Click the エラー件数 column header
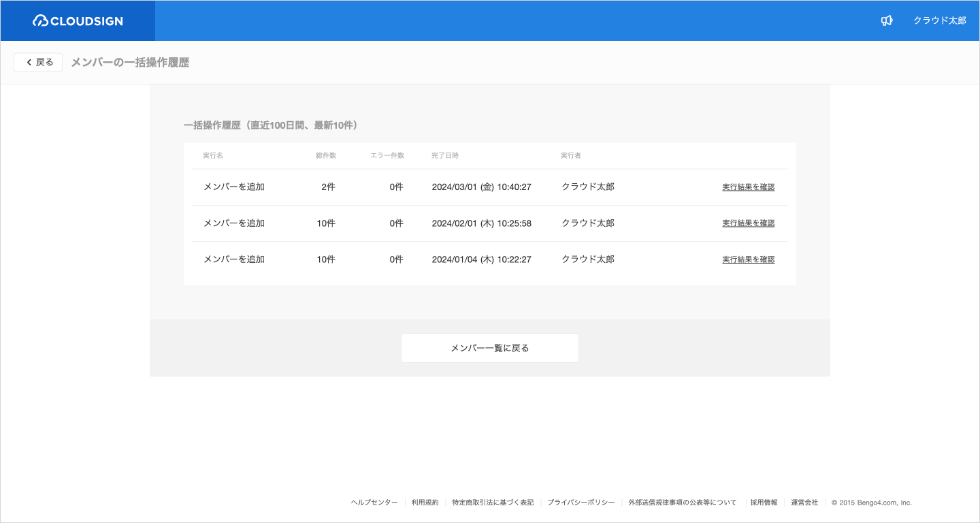This screenshot has height=523, width=980. (387, 156)
